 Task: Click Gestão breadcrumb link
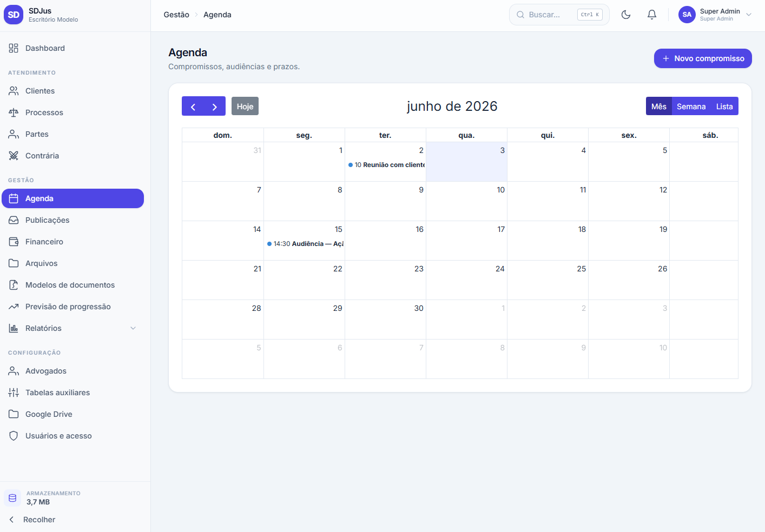click(176, 15)
